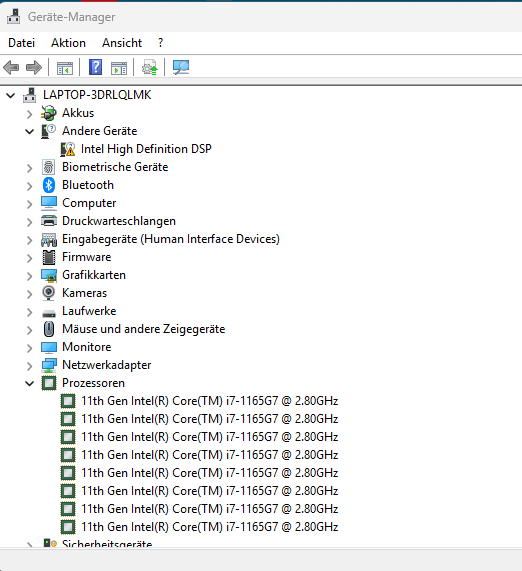Click the Mäuse und andere Zeigegeräte mouse icon
The height and width of the screenshot is (571, 522).
pyautogui.click(x=48, y=329)
